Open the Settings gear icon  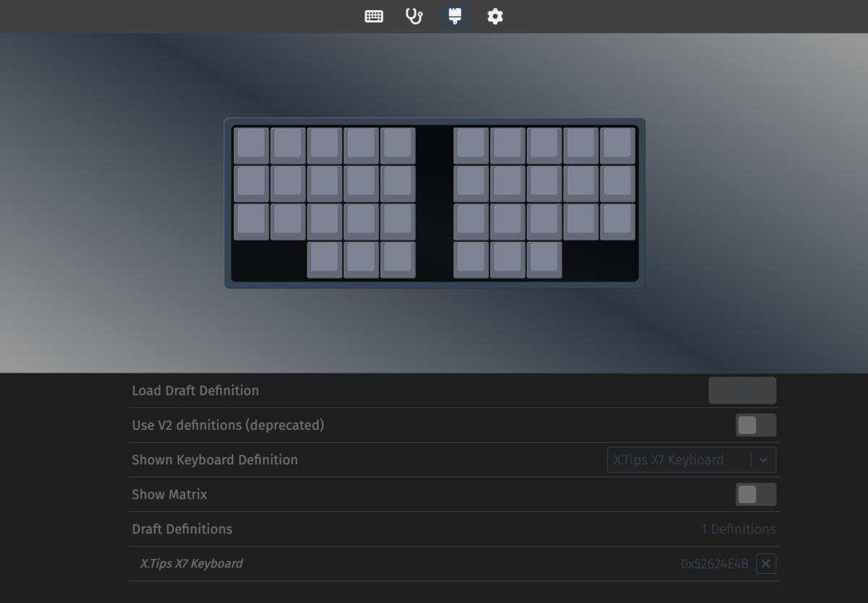(x=495, y=16)
